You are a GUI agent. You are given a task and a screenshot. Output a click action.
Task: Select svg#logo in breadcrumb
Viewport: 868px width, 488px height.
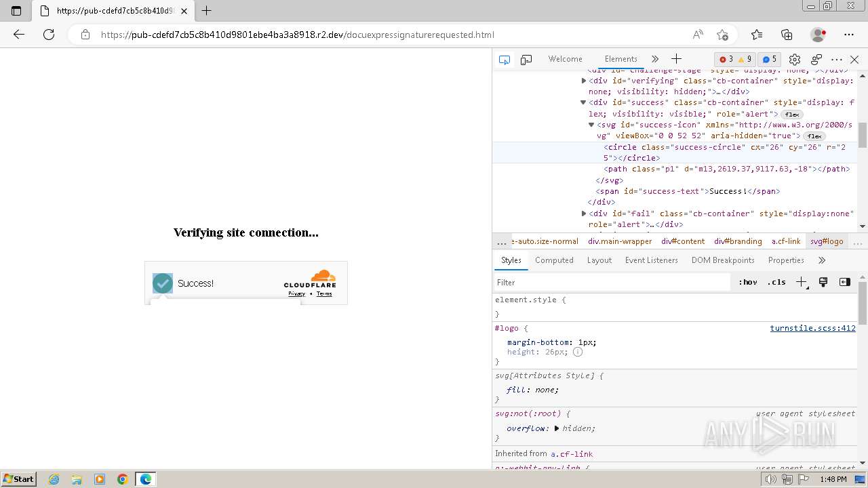827,241
